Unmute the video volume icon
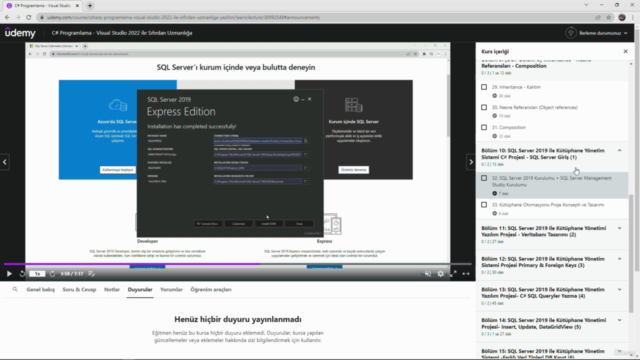 [427, 274]
